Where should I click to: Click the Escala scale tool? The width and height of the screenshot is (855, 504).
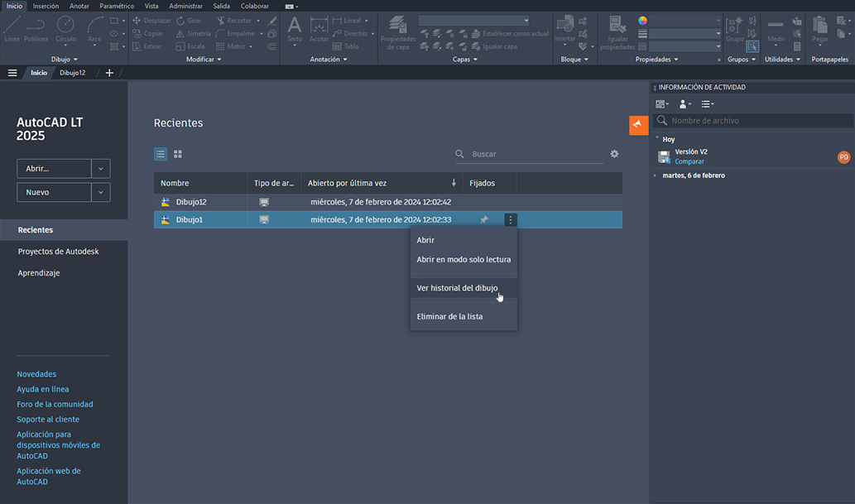tap(190, 47)
